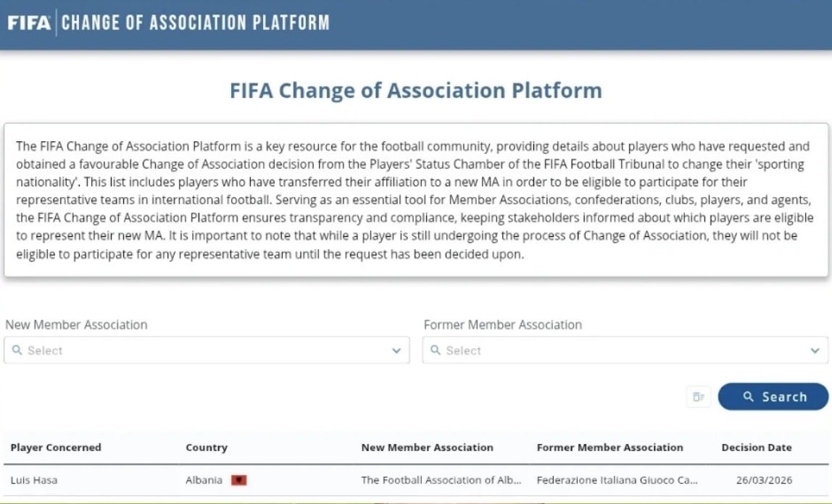Sort by Country column header

(x=207, y=448)
